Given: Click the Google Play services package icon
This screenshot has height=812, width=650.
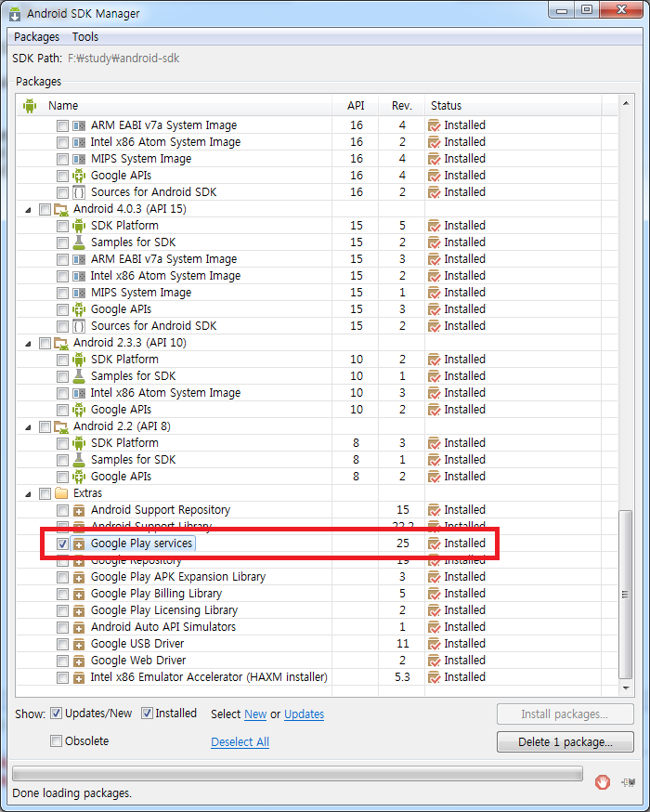Looking at the screenshot, I should [x=79, y=544].
